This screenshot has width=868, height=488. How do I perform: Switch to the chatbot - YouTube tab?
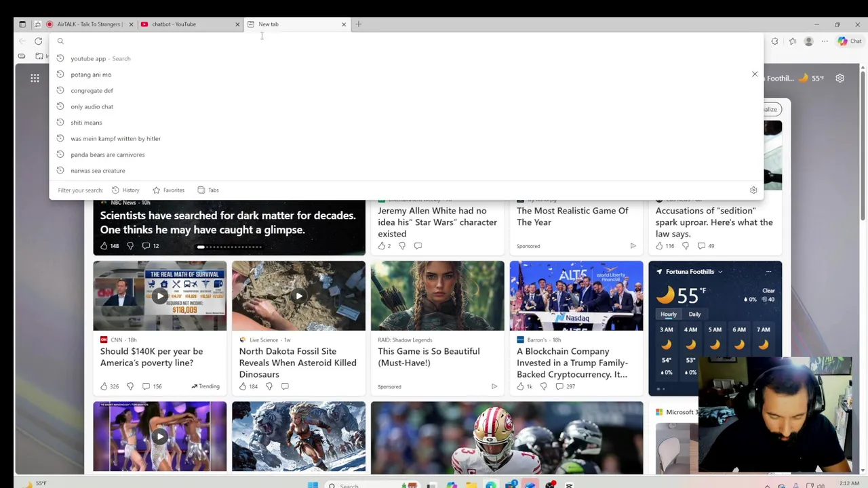click(x=190, y=24)
